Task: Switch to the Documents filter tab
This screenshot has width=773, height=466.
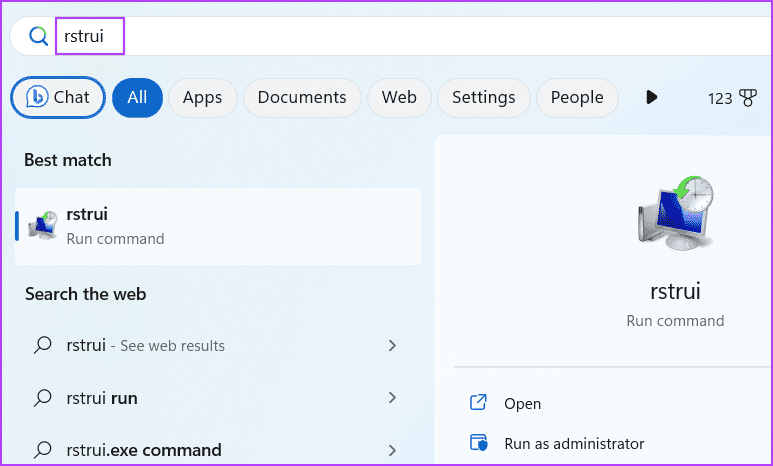Action: [302, 97]
